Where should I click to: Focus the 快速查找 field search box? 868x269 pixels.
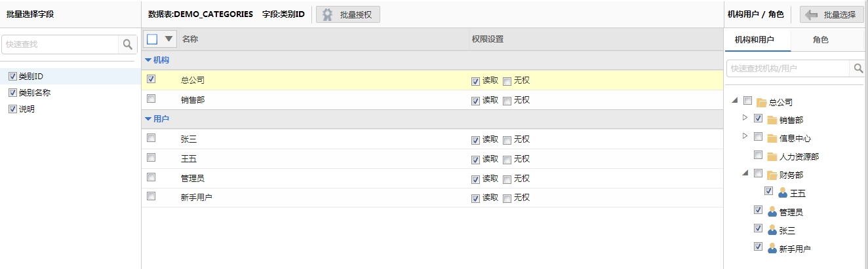61,45
